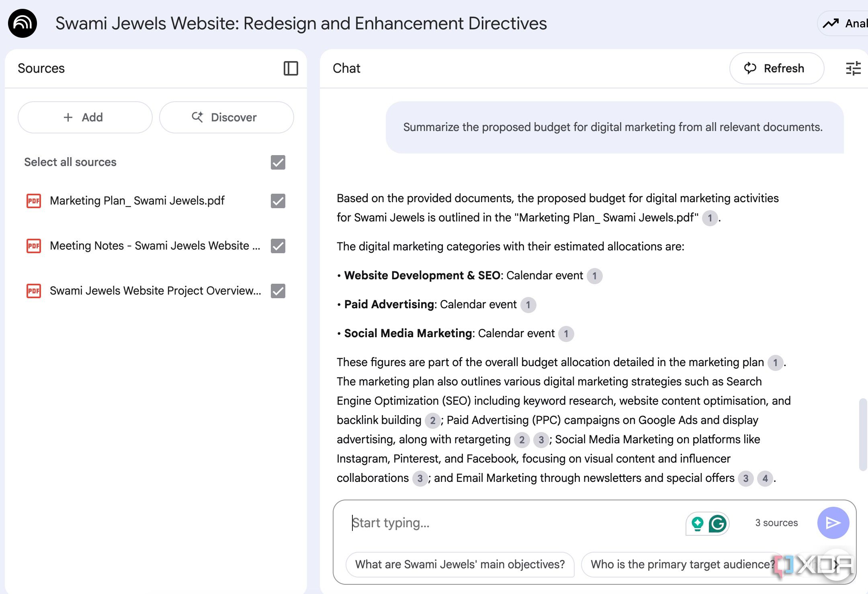The height and width of the screenshot is (594, 868).
Task: Select suggestion 'Who is the primary target audience?'
Action: 682,564
